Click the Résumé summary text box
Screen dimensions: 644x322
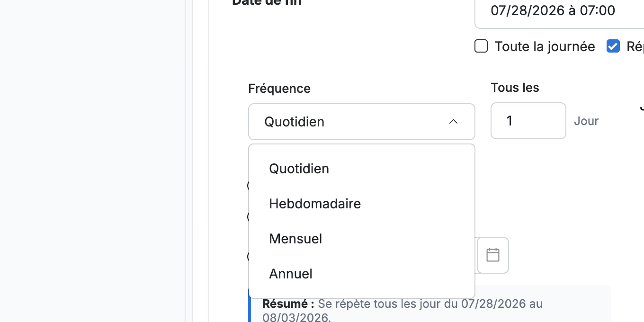coord(430,304)
